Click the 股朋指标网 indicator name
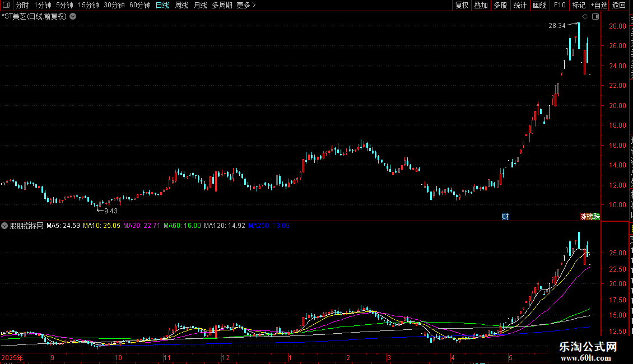 click(27, 226)
